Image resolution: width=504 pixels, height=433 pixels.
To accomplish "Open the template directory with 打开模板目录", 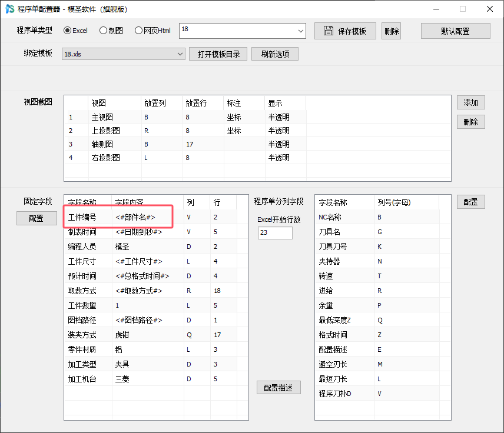I will tap(218, 54).
